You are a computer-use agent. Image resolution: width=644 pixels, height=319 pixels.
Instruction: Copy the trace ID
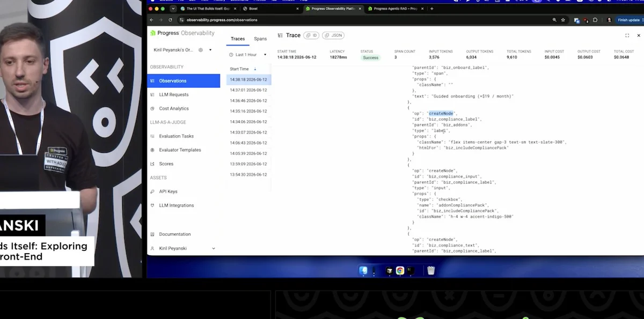pyautogui.click(x=311, y=35)
